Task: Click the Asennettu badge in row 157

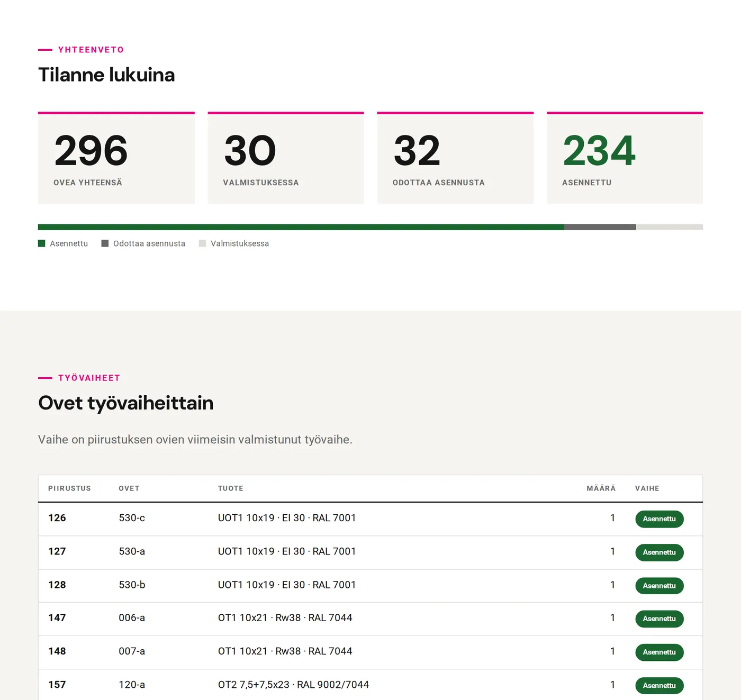Action: point(659,686)
